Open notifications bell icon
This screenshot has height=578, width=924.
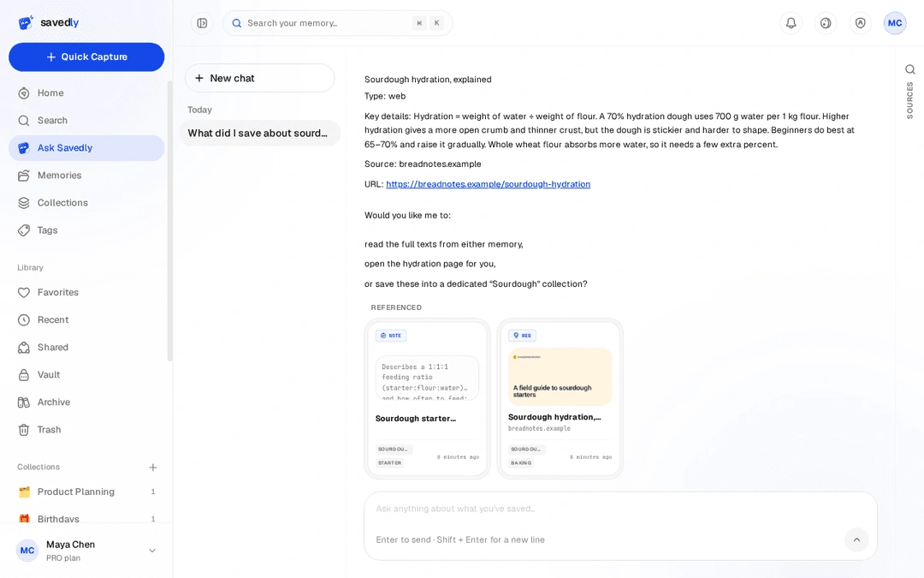click(791, 23)
